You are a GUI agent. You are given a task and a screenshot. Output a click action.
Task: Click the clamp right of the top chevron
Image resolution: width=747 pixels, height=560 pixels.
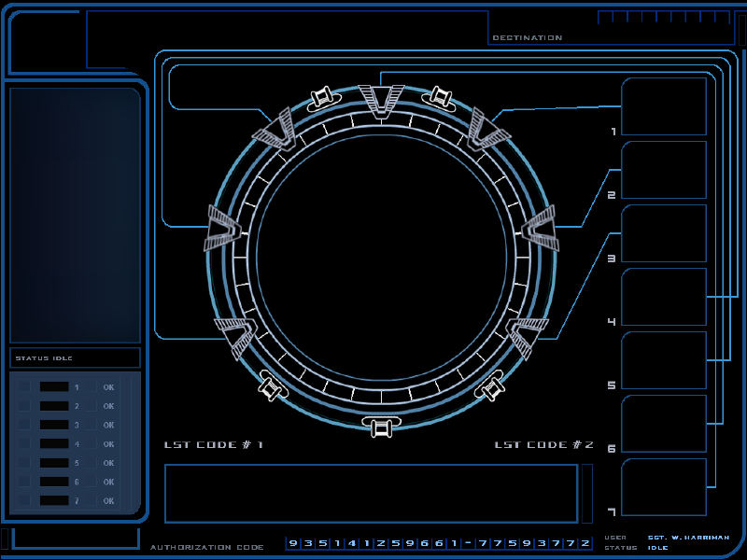pos(438,97)
